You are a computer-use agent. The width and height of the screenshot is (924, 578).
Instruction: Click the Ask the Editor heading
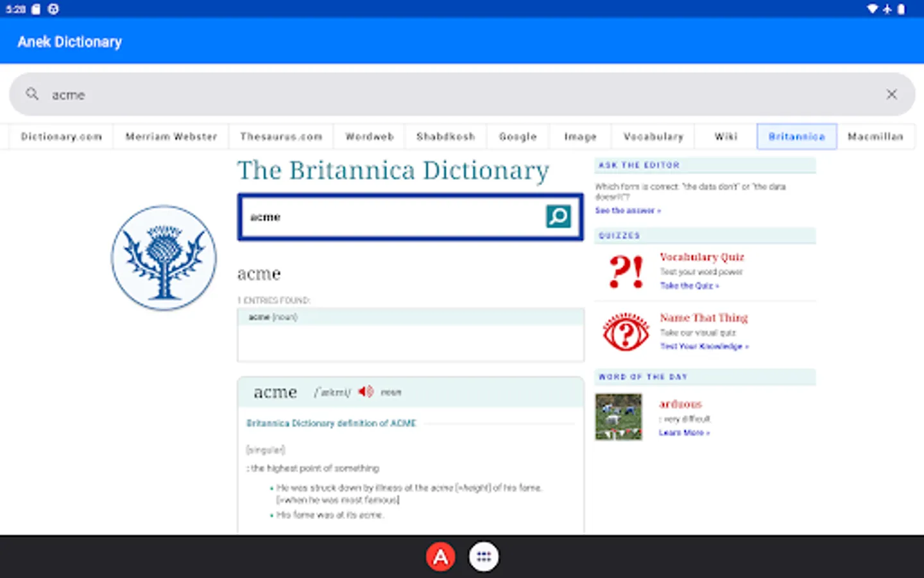(639, 165)
